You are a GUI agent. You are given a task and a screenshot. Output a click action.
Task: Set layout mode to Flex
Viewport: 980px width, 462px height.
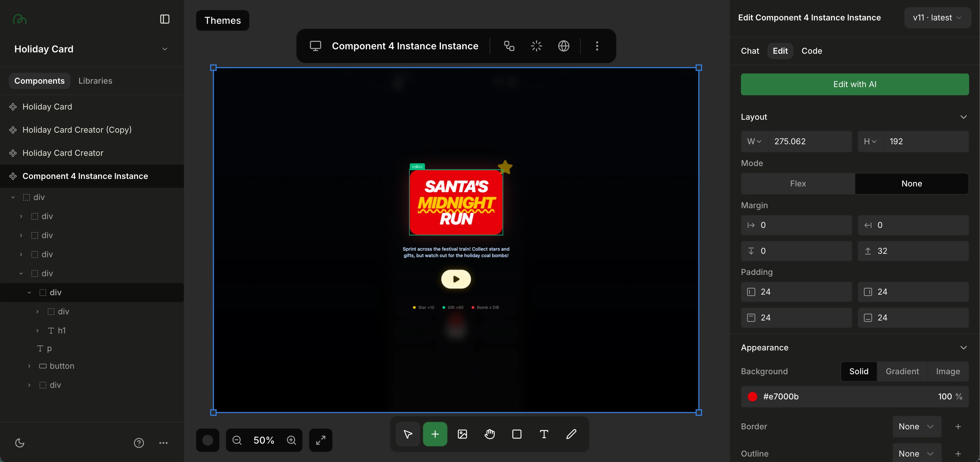coord(798,184)
